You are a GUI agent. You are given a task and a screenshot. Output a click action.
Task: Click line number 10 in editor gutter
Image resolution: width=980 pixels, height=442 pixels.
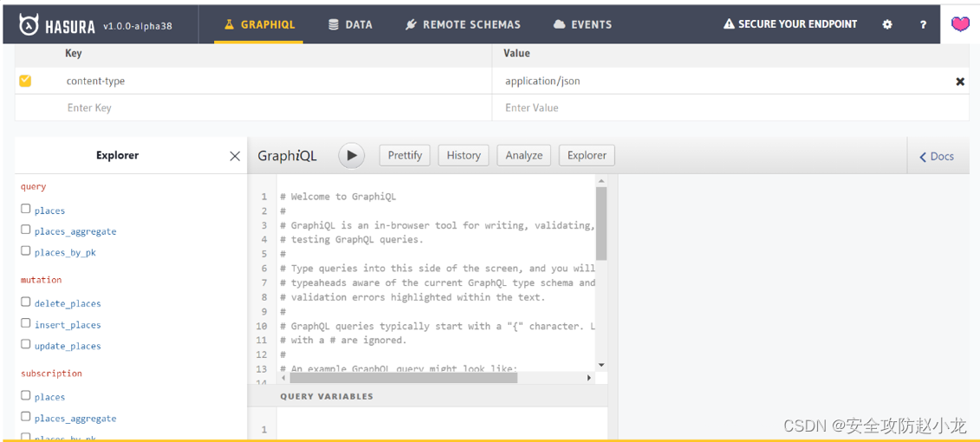(262, 326)
